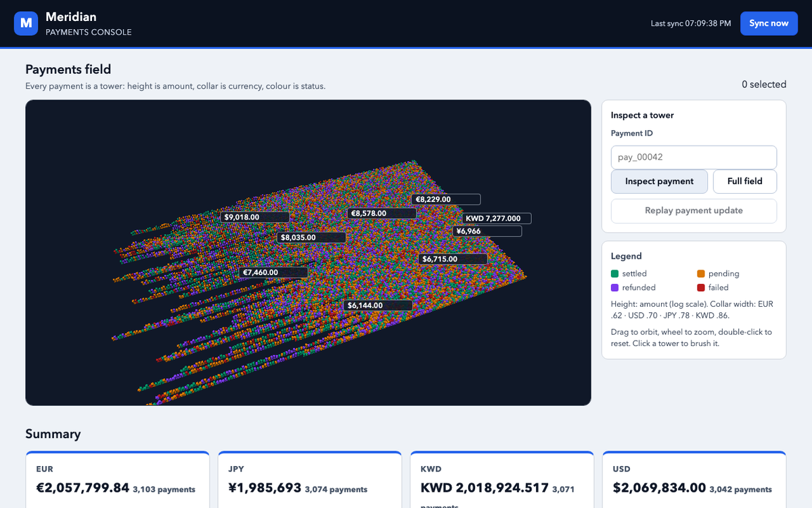Viewport: 812px width, 508px height.
Task: Click the 3,103 payments count in EUR card
Action: (x=164, y=489)
